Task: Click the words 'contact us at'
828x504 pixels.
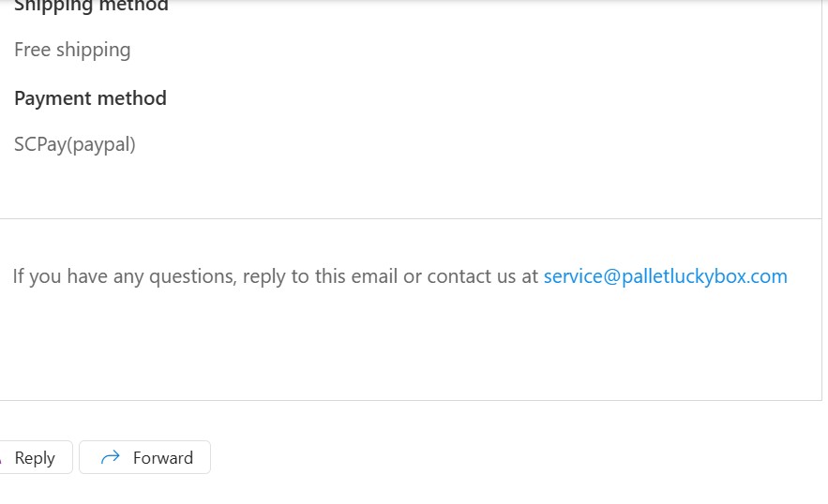Action: click(483, 276)
